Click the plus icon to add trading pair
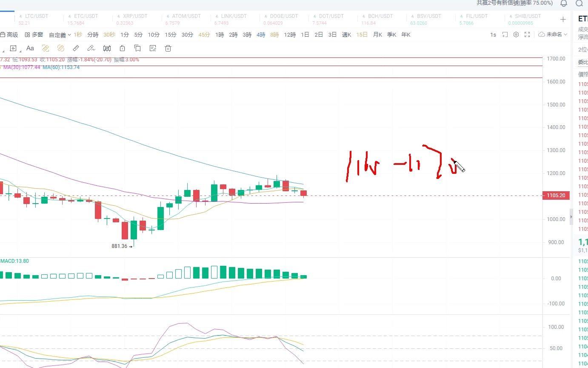 563,19
